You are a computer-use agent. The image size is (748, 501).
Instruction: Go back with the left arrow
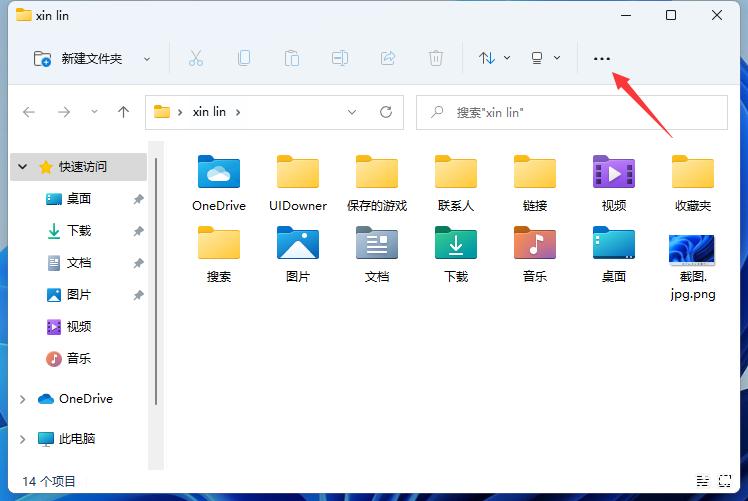tap(29, 112)
